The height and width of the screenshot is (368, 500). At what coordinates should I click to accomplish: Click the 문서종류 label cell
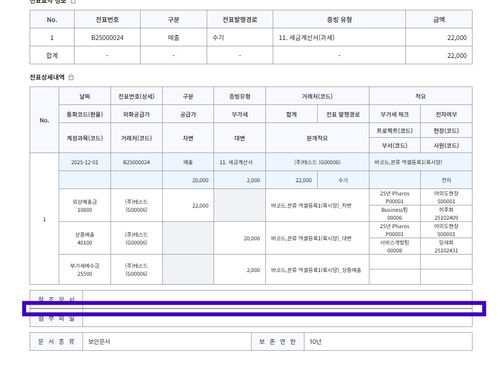[56, 342]
